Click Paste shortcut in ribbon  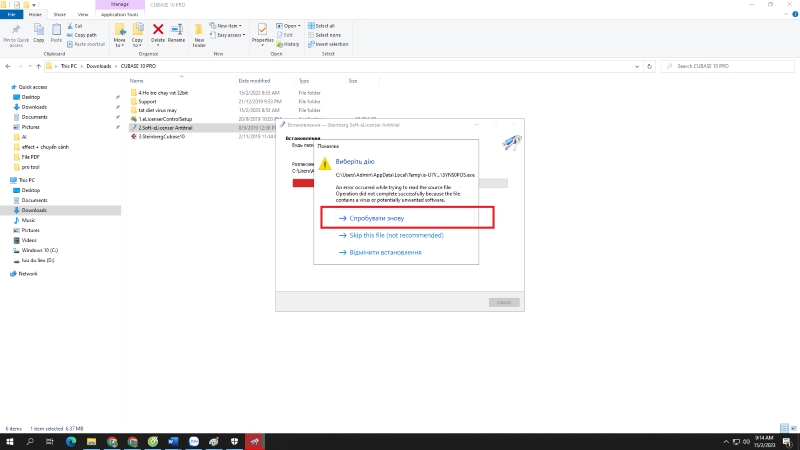(x=86, y=44)
